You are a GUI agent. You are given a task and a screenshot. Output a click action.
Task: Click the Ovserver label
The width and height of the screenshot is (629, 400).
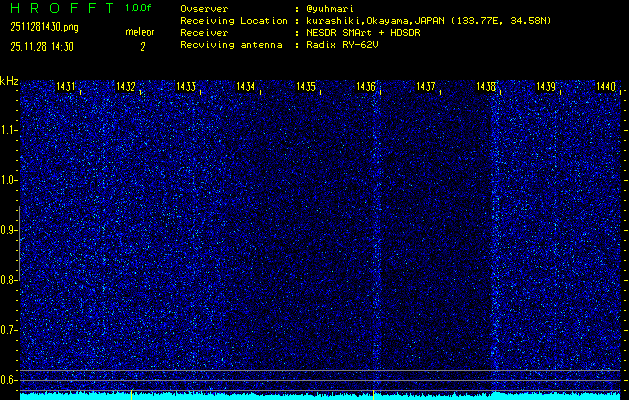pyautogui.click(x=204, y=9)
